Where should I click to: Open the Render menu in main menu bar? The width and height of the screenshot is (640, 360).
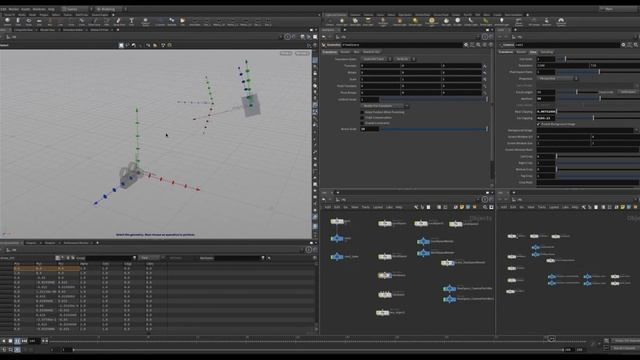click(x=13, y=9)
